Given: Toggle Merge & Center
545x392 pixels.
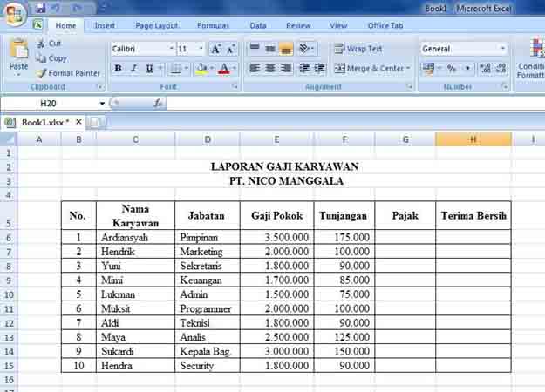Looking at the screenshot, I should coord(369,69).
